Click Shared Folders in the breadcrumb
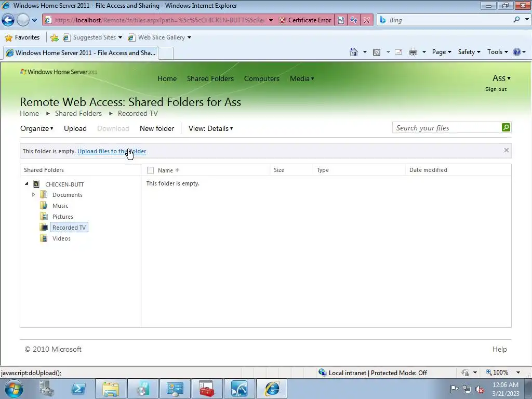Viewport: 532px width, 399px height. [78, 113]
